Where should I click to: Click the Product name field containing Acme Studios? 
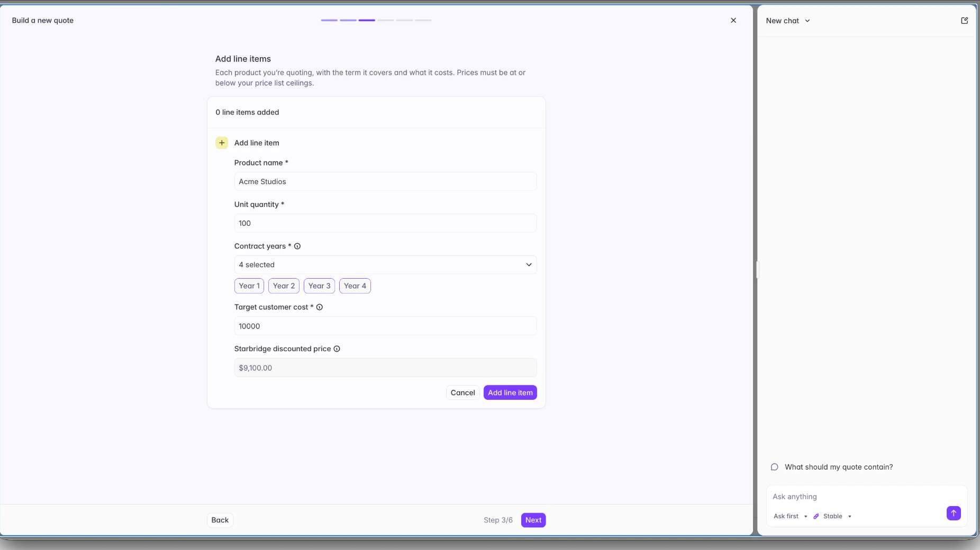tap(385, 181)
